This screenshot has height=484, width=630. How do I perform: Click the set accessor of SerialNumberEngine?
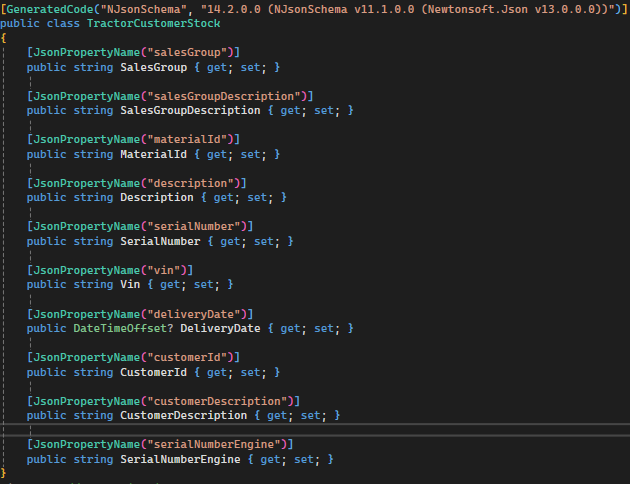304,459
